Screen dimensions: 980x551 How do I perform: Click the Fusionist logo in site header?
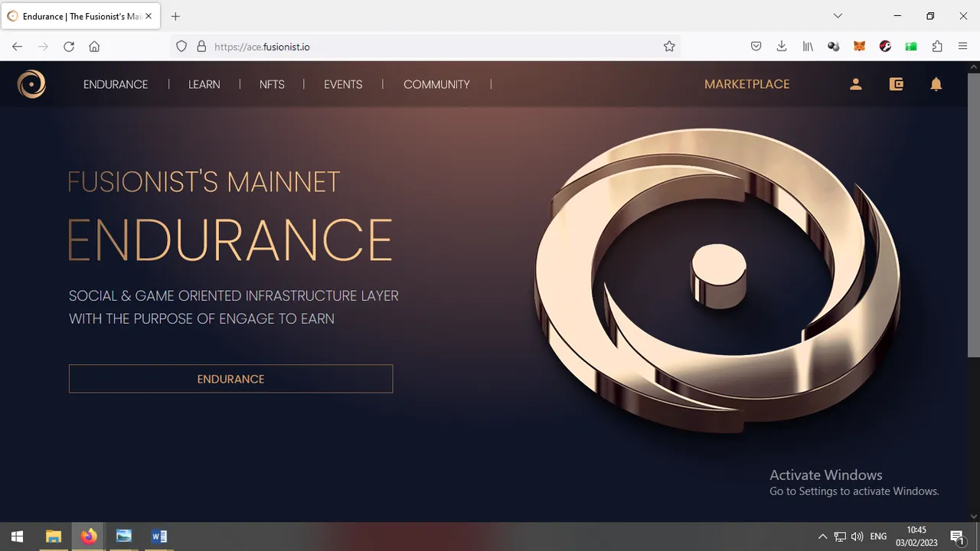[31, 84]
